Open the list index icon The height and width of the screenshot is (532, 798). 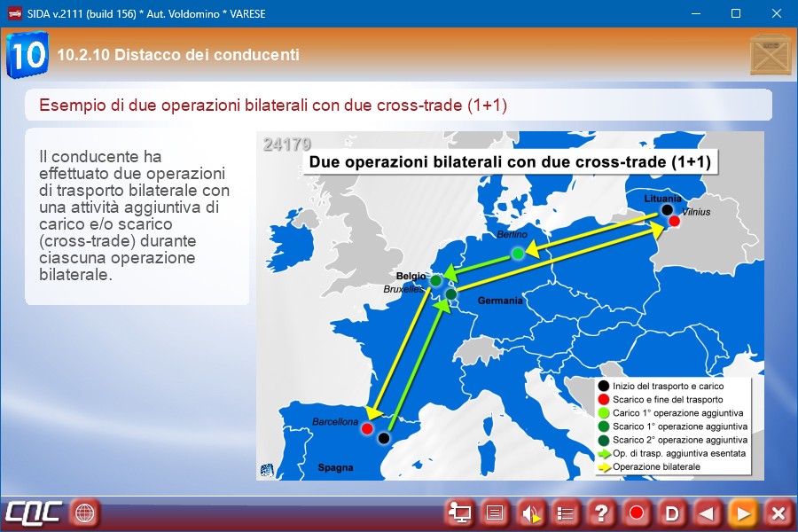point(566,512)
